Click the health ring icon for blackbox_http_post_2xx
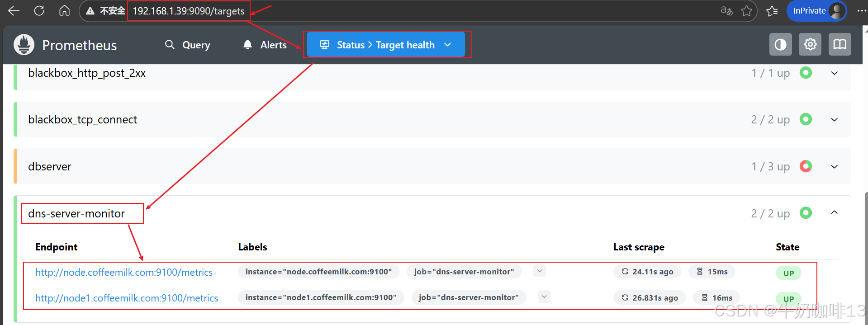The image size is (868, 325). [x=806, y=73]
